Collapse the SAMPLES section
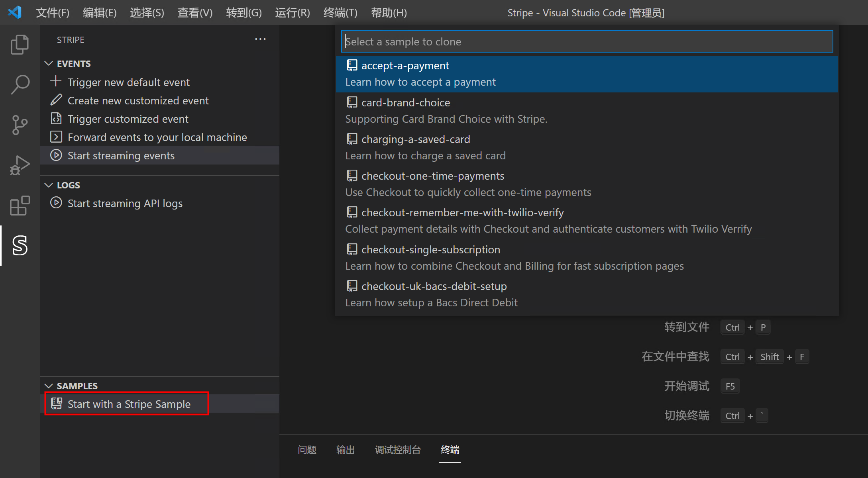The image size is (868, 478). tap(49, 386)
